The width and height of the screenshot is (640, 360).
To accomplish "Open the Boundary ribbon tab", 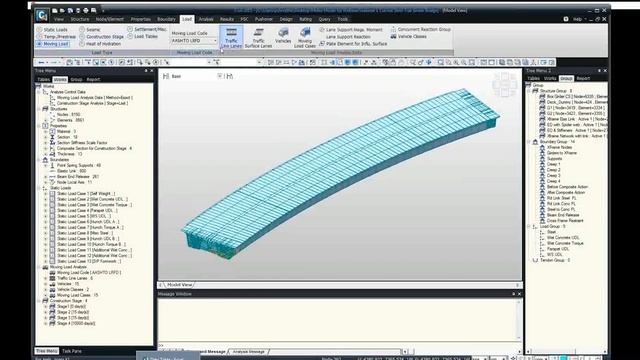I will (x=166, y=19).
